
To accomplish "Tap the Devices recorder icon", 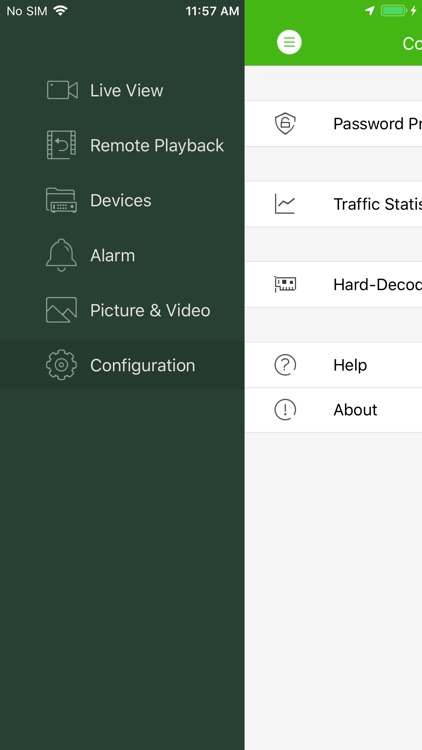I will pyautogui.click(x=61, y=200).
